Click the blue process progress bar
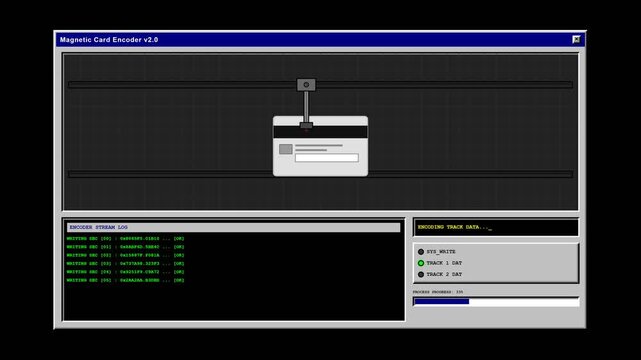 coord(496,302)
